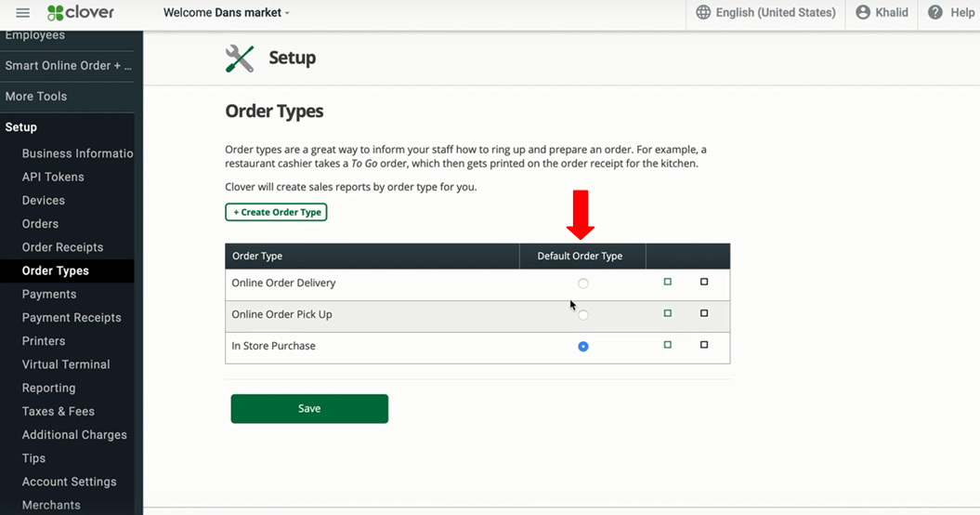This screenshot has width=980, height=515.
Task: Open the Welcome Dans market merchant dropdown
Action: pyautogui.click(x=227, y=12)
